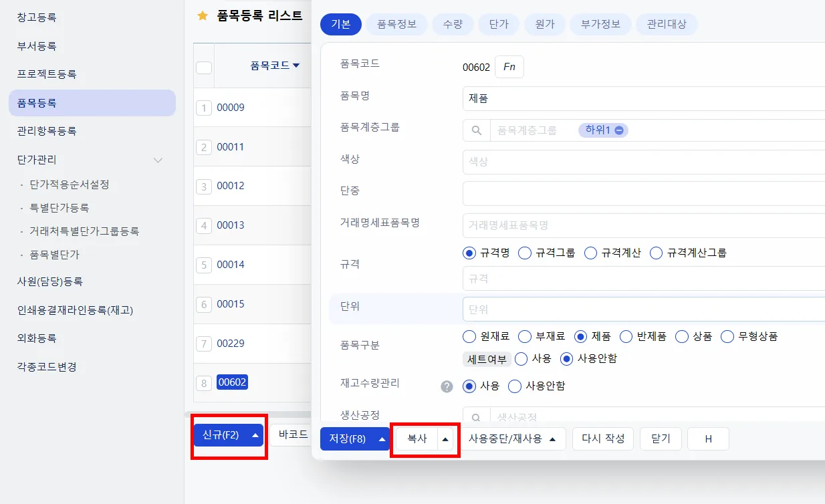Click the 복사 copy button
This screenshot has width=825, height=504.
pos(417,439)
